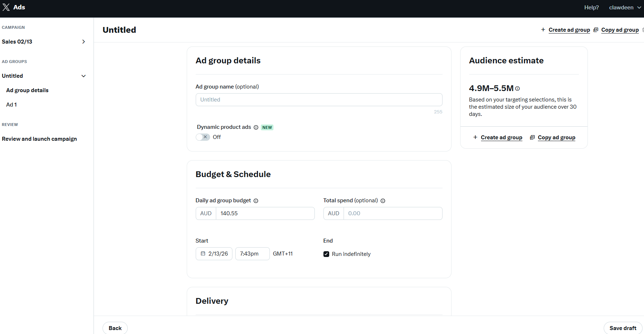Screen dimensions: 644x334
Task: Go to Review and launch campaign
Action: [39, 139]
